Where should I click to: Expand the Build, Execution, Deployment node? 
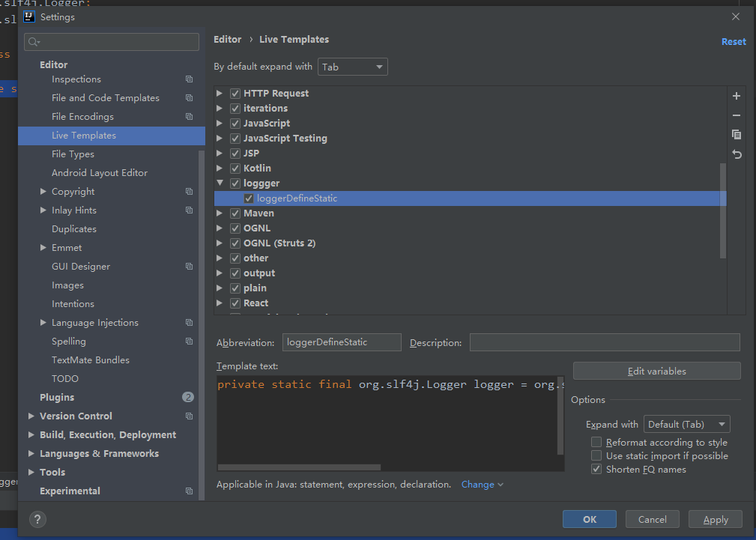[31, 435]
